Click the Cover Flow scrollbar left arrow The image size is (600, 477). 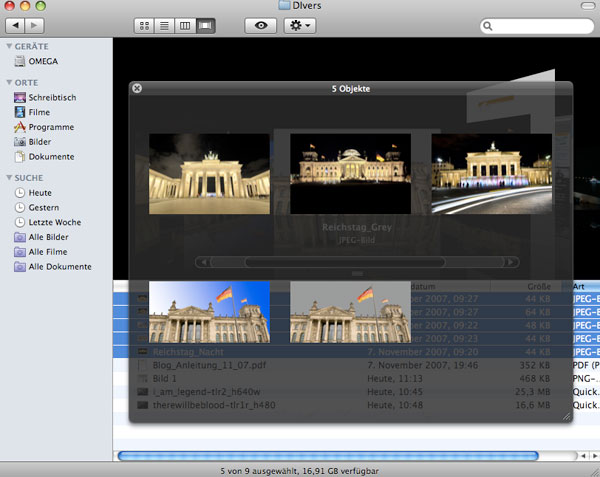tap(204, 262)
